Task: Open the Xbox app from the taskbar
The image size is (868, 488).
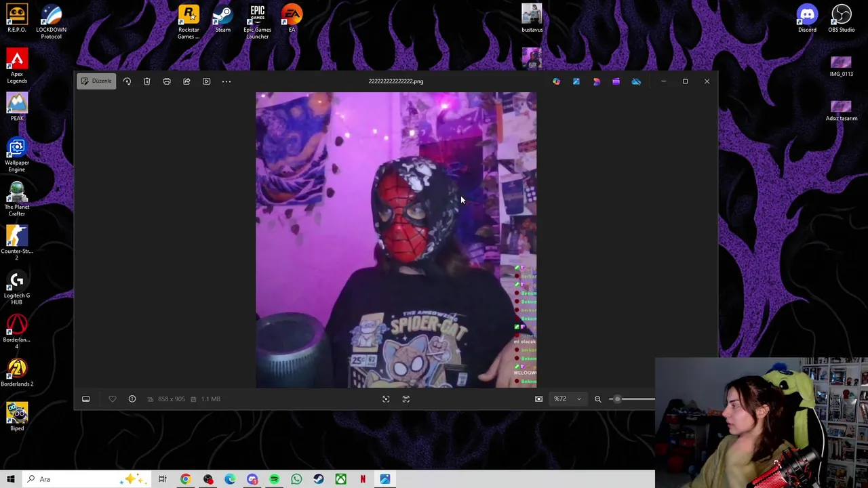Action: 341,479
